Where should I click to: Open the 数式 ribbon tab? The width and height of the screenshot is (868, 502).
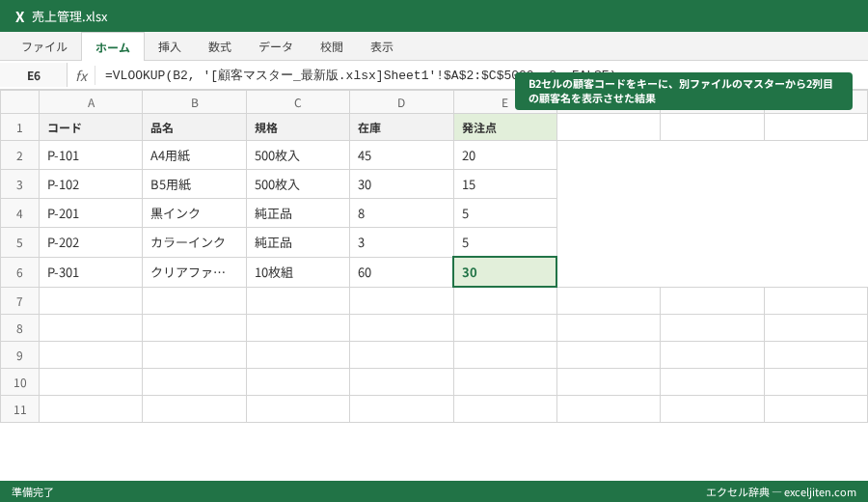(x=220, y=47)
